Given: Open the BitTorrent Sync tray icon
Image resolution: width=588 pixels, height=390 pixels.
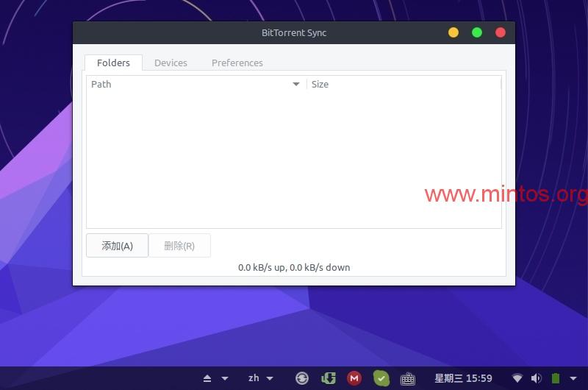Looking at the screenshot, I should pyautogui.click(x=302, y=378).
